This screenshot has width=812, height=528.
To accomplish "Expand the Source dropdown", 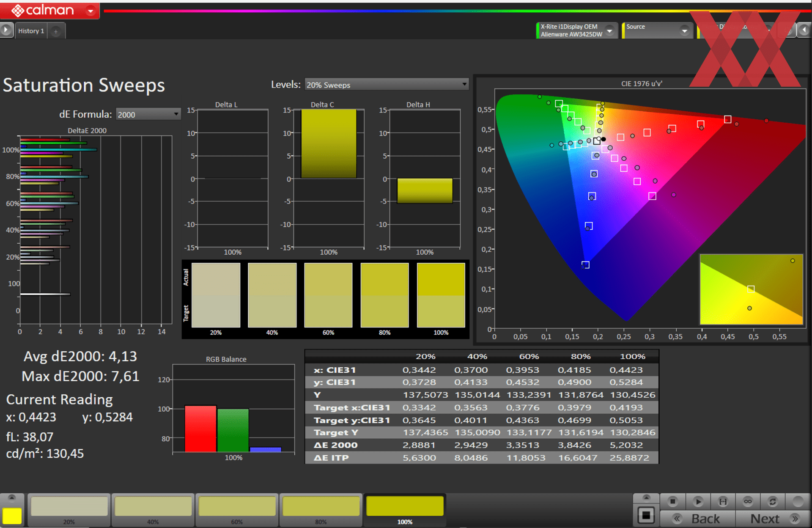I will pyautogui.click(x=684, y=30).
